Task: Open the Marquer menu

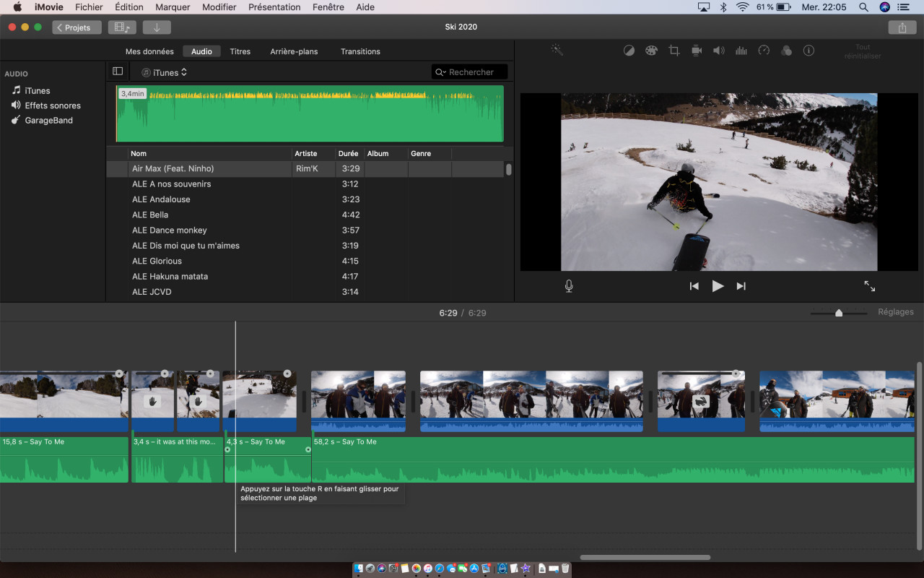Action: 173,7
